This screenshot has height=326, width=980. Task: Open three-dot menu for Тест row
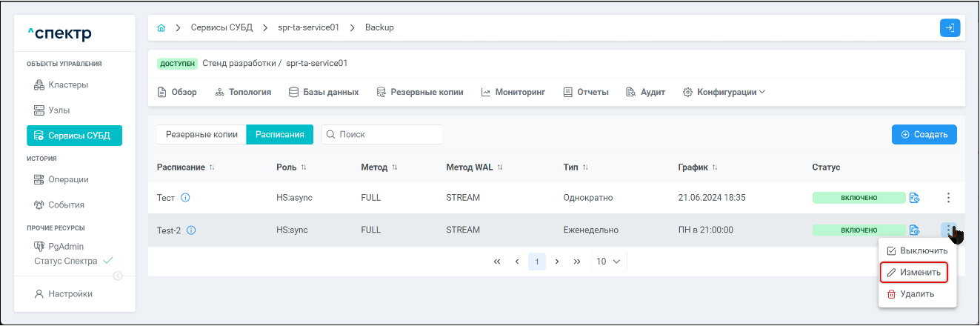click(948, 198)
